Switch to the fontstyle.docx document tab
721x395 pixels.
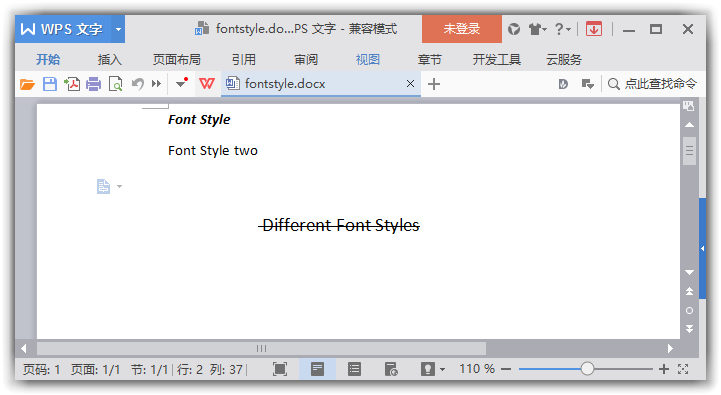coord(321,84)
